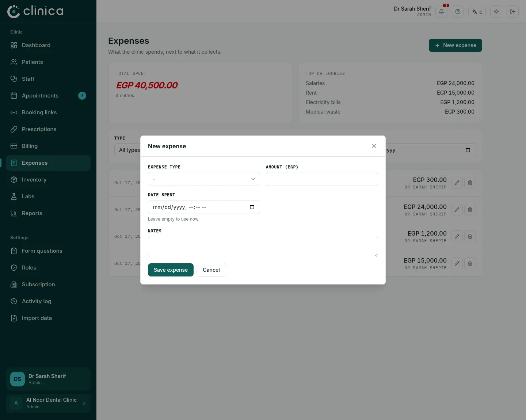This screenshot has height=420, width=526.
Task: Delete the EGP 1,200.00 expense entry
Action: 470,236
